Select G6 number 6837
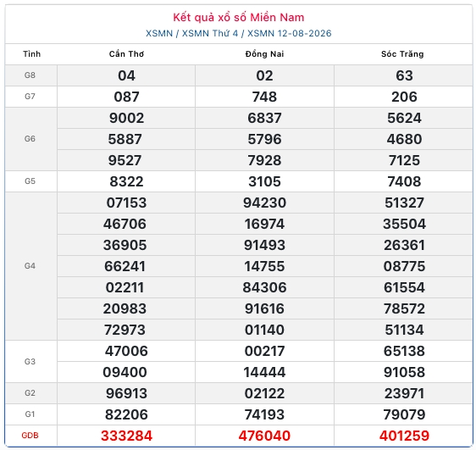This screenshot has width=476, height=450. tap(264, 118)
